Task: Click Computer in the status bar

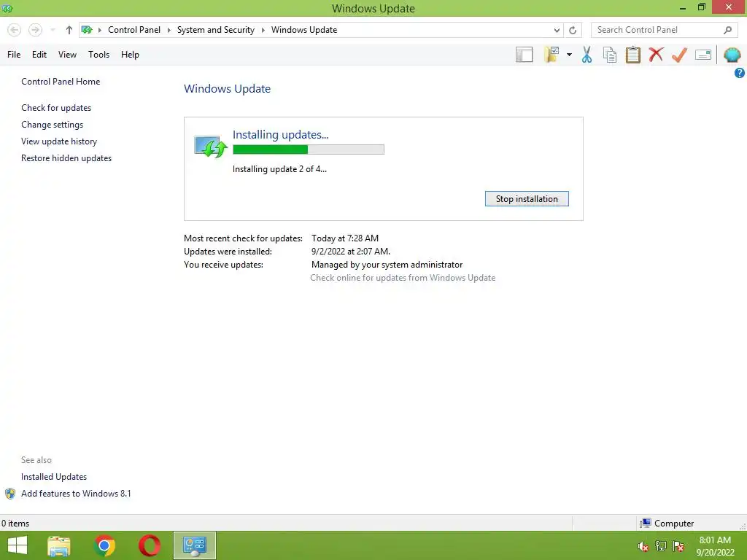Action: point(667,524)
